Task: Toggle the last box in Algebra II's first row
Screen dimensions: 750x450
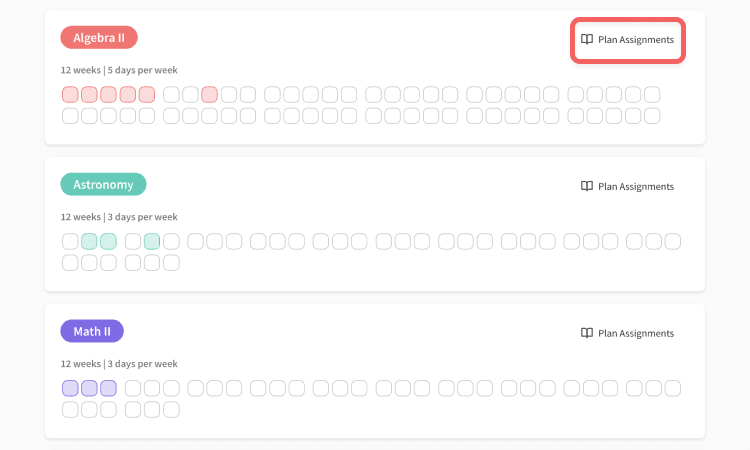Action: [x=652, y=94]
